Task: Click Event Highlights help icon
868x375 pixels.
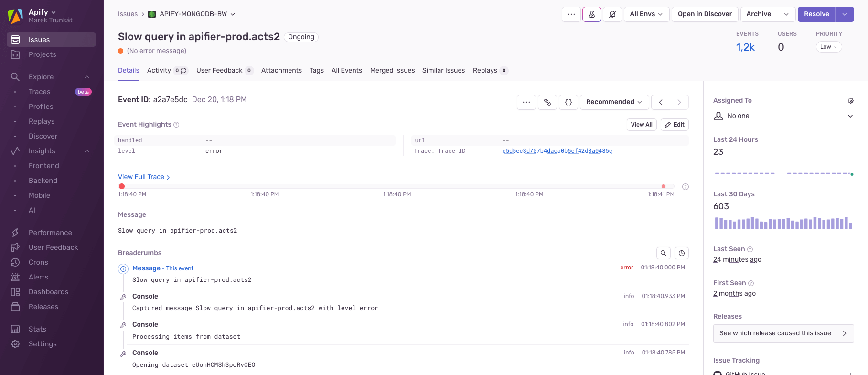Action: click(176, 125)
